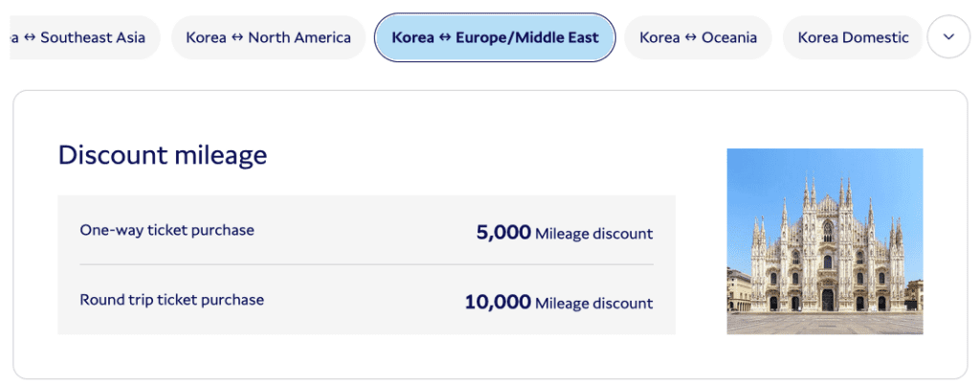Open the Milan cathedral photo

click(824, 241)
